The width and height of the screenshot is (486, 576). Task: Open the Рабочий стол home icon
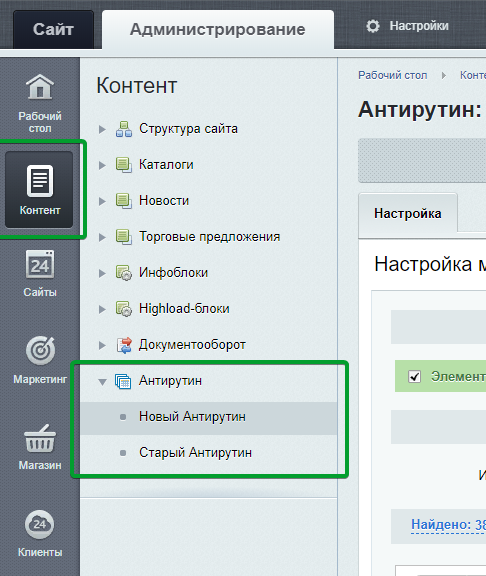pyautogui.click(x=40, y=87)
